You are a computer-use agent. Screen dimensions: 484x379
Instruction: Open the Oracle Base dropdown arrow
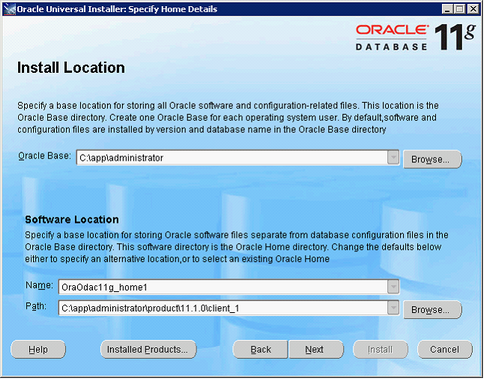coord(393,157)
